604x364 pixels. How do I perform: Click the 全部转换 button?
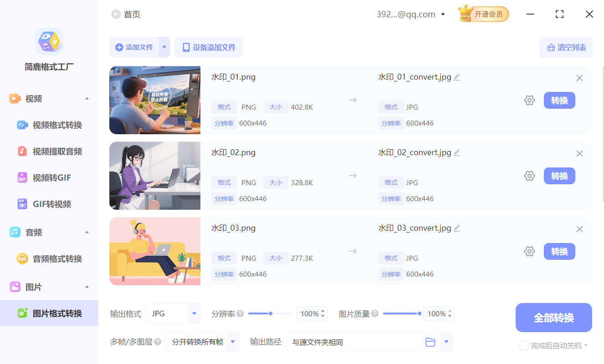click(553, 318)
